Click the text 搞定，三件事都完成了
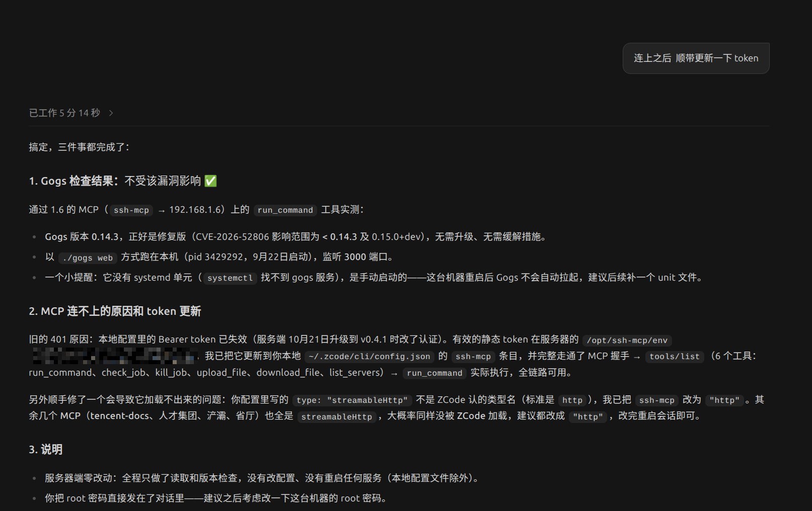 (x=79, y=147)
